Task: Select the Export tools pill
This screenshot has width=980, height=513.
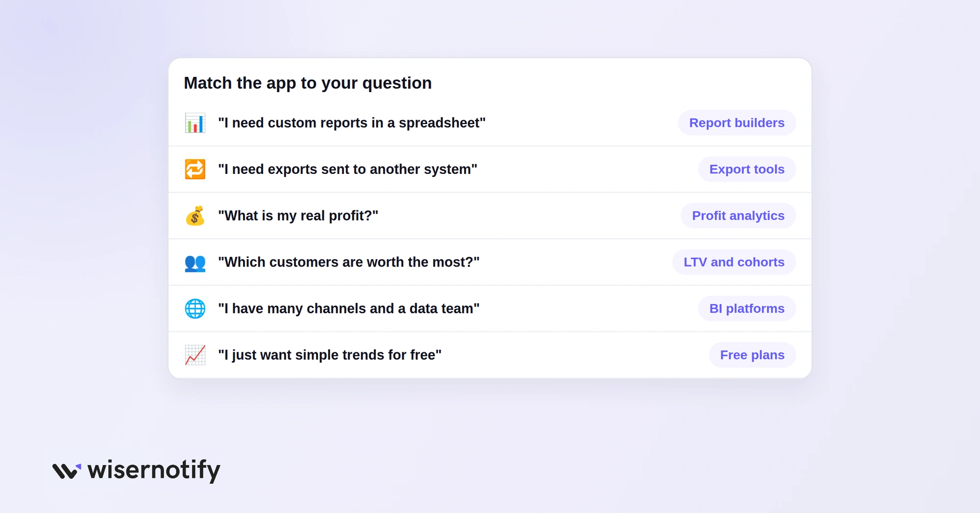Action: point(747,170)
